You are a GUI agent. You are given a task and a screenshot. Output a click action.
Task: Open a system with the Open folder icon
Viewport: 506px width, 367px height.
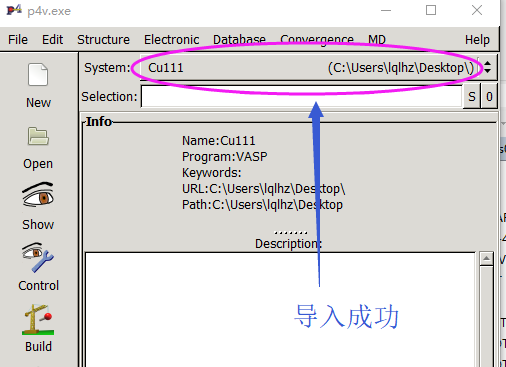click(38, 136)
